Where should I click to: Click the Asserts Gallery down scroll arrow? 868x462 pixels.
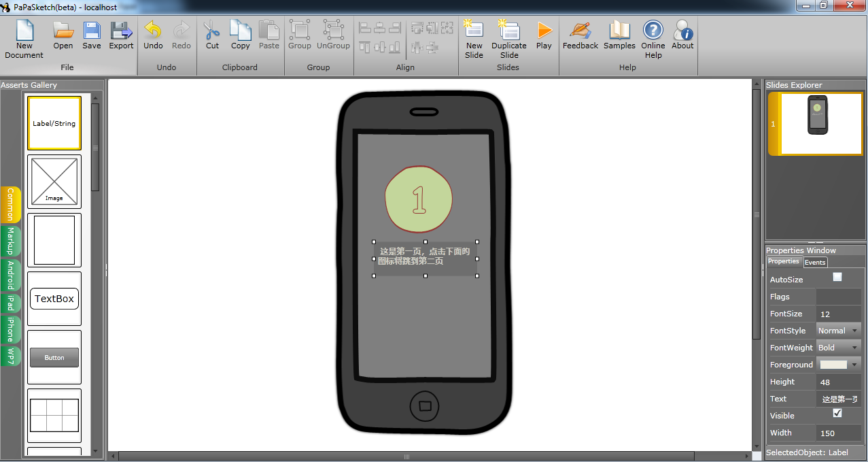pos(95,450)
